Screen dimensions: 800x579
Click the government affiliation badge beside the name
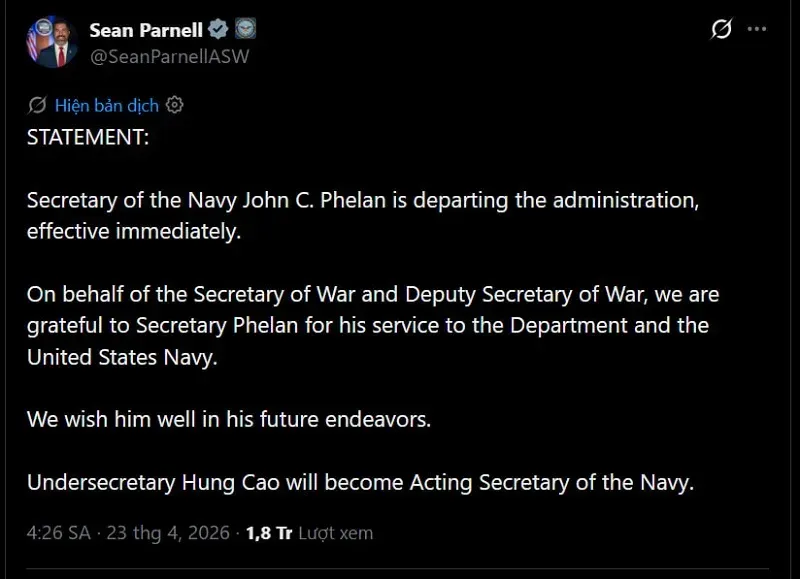pos(246,30)
